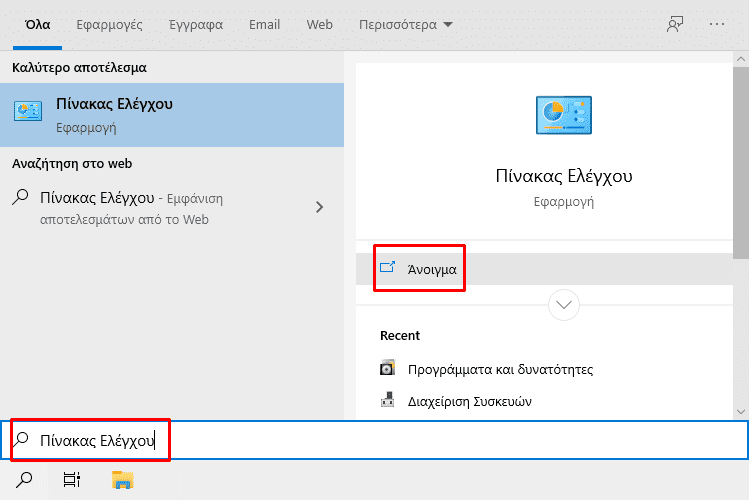Expand the Περισσότερα dropdown
This screenshot has width=749, height=500.
[x=406, y=25]
